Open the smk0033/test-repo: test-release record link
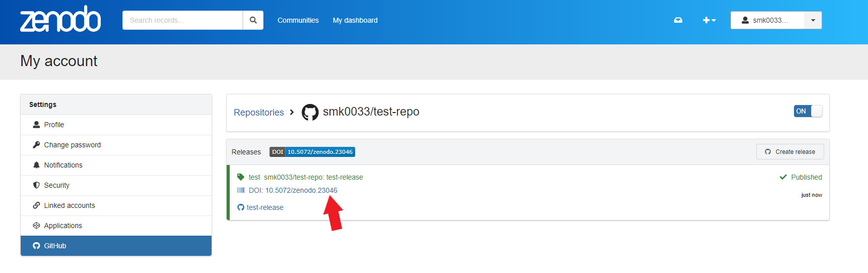868x273 pixels. (x=313, y=177)
